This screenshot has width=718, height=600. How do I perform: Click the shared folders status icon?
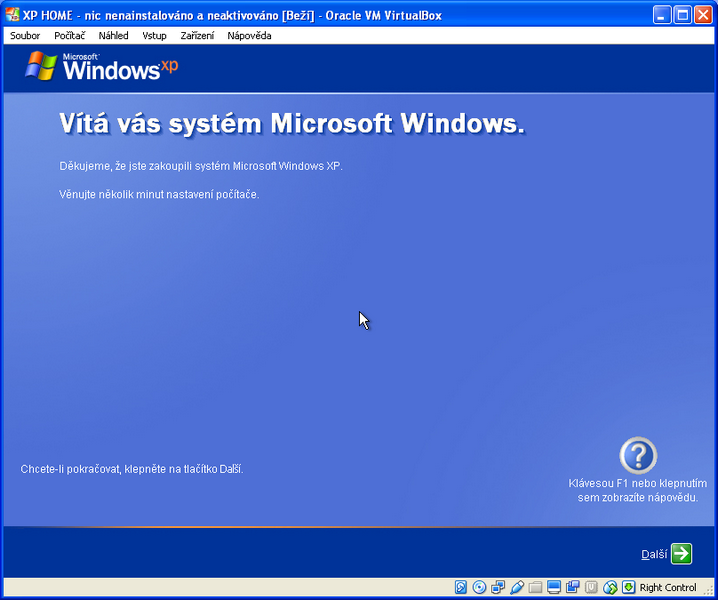535,587
